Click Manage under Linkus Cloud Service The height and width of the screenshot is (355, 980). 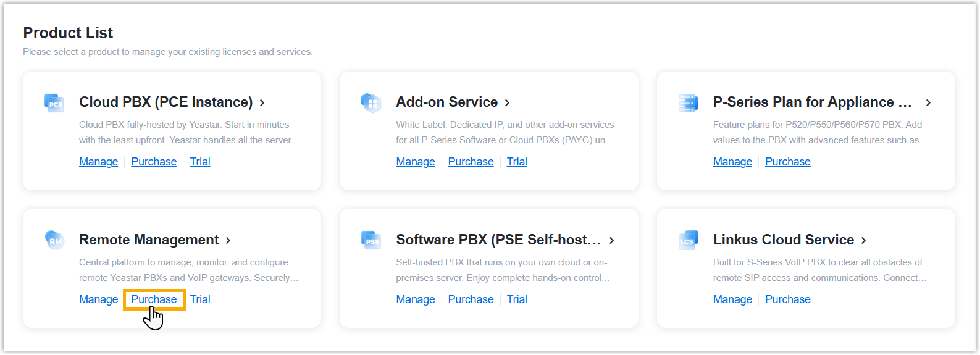(x=732, y=299)
